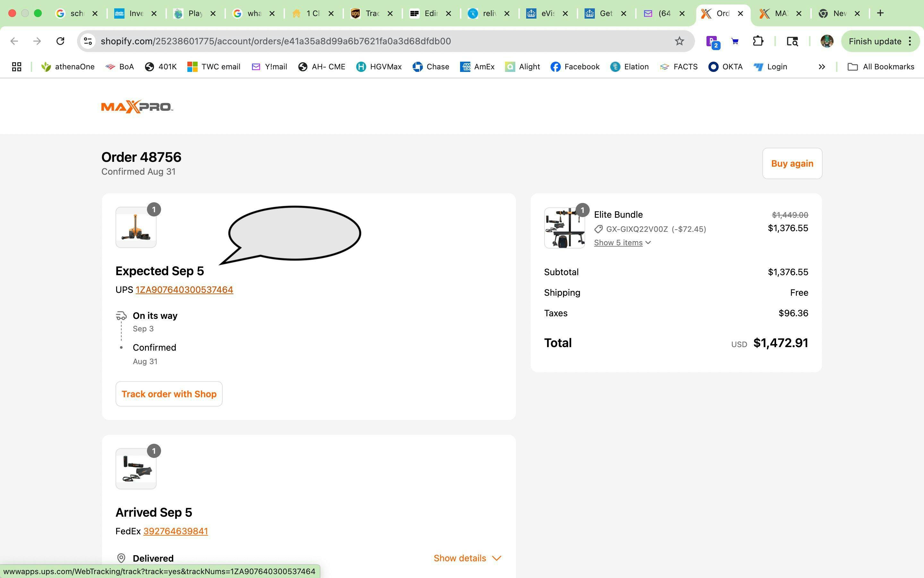The width and height of the screenshot is (924, 578).
Task: Bookmark this page with the star icon
Action: 679,41
